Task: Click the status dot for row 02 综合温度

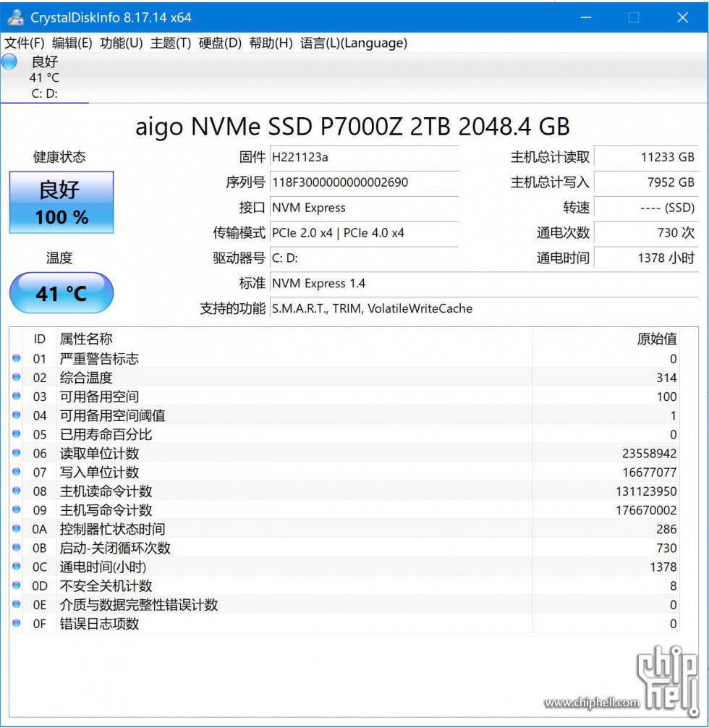Action: 16,377
